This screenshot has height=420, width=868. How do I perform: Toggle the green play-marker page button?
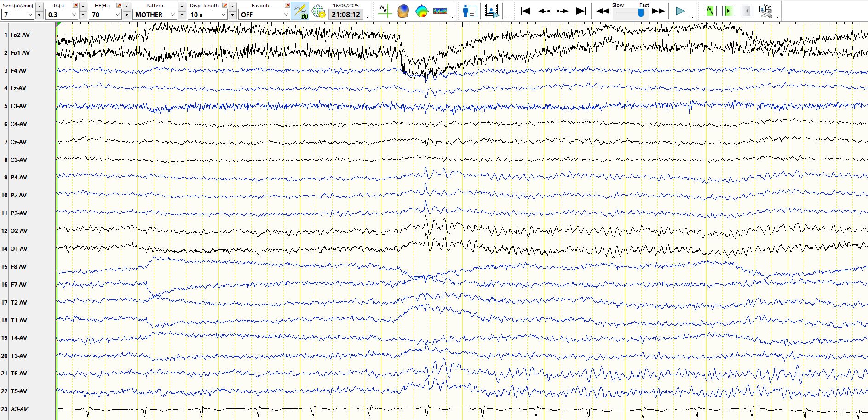729,11
